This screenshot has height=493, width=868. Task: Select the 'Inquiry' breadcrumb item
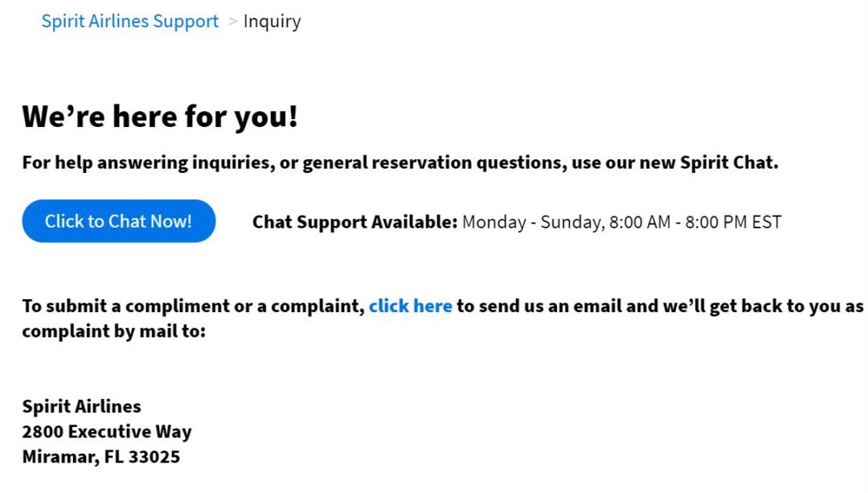tap(272, 21)
